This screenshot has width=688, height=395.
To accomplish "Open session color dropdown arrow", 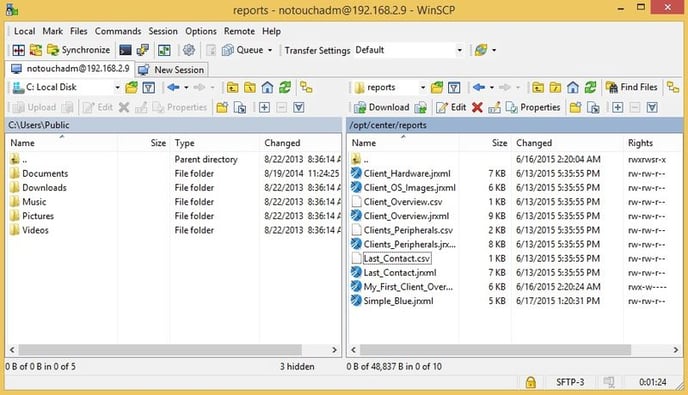I will pos(494,50).
